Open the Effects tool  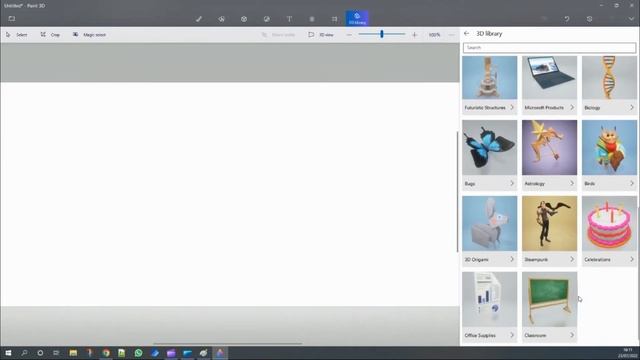tap(312, 19)
